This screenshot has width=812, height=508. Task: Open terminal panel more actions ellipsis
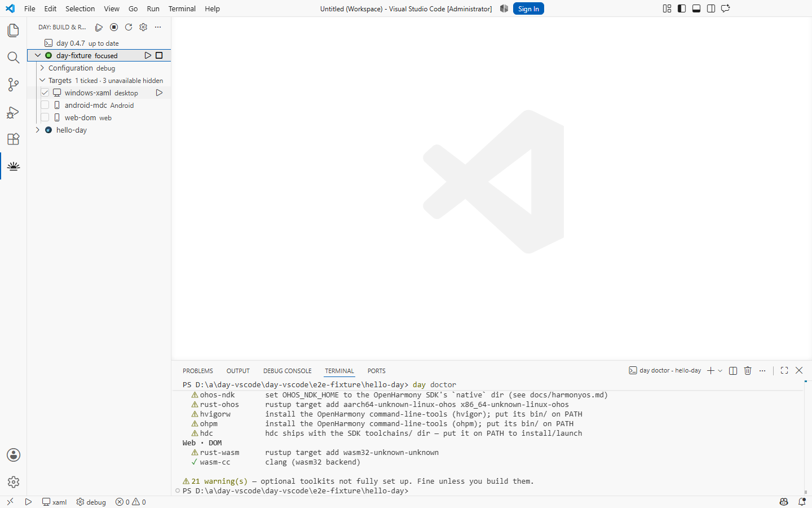click(762, 370)
